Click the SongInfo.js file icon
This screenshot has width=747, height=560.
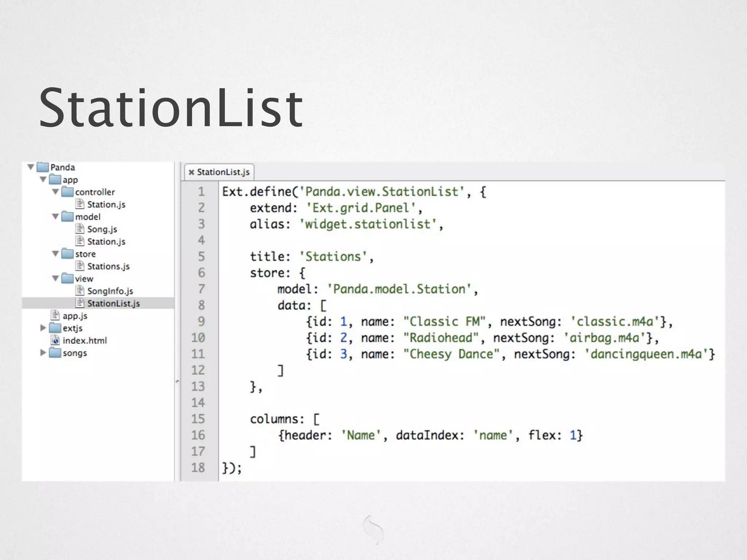tap(80, 291)
